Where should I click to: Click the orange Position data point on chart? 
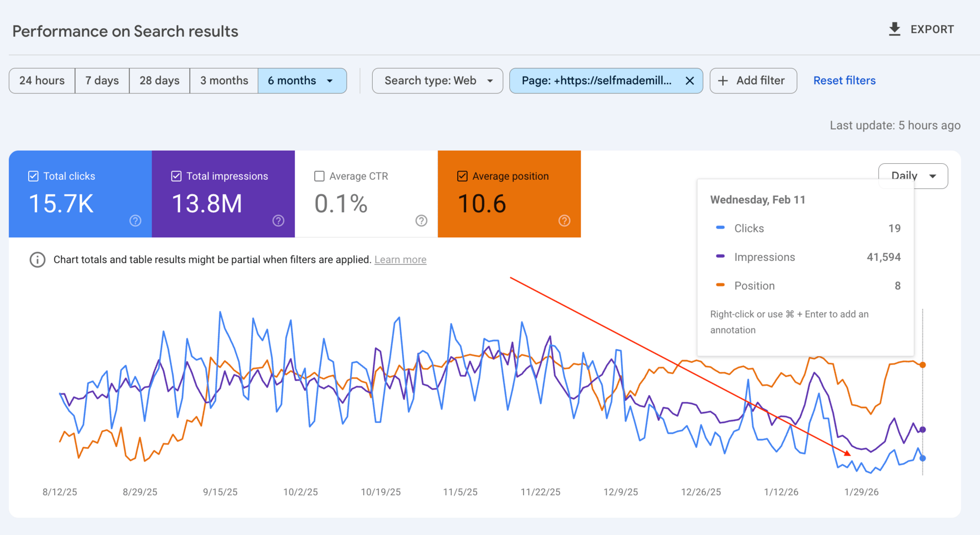pyautogui.click(x=922, y=365)
